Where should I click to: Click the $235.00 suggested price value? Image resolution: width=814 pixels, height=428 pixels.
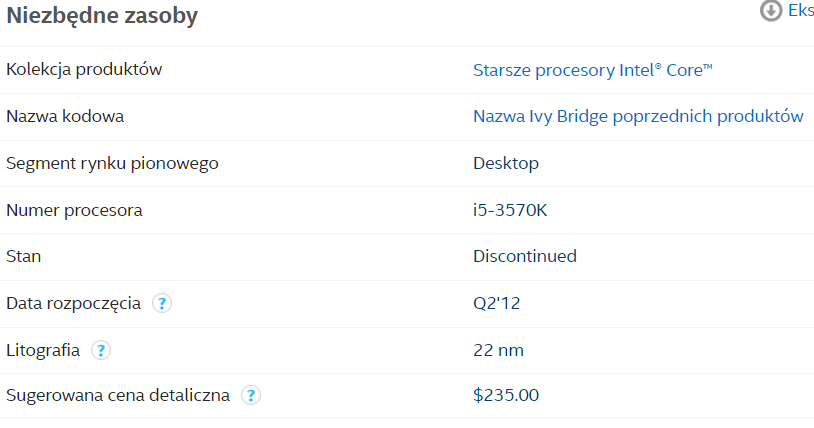(506, 395)
